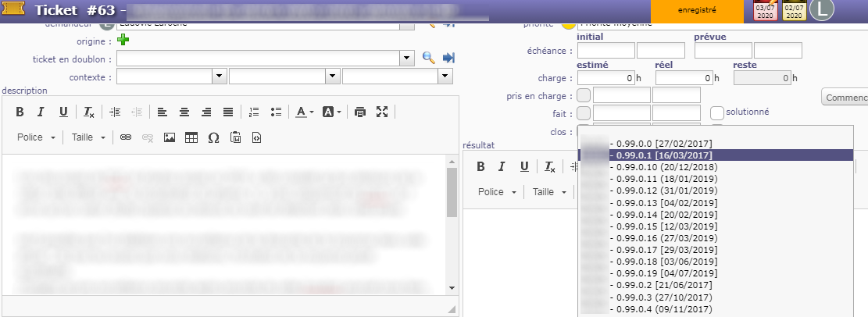Image resolution: width=868 pixels, height=317 pixels.
Task: Open source code view icon
Action: 256,137
